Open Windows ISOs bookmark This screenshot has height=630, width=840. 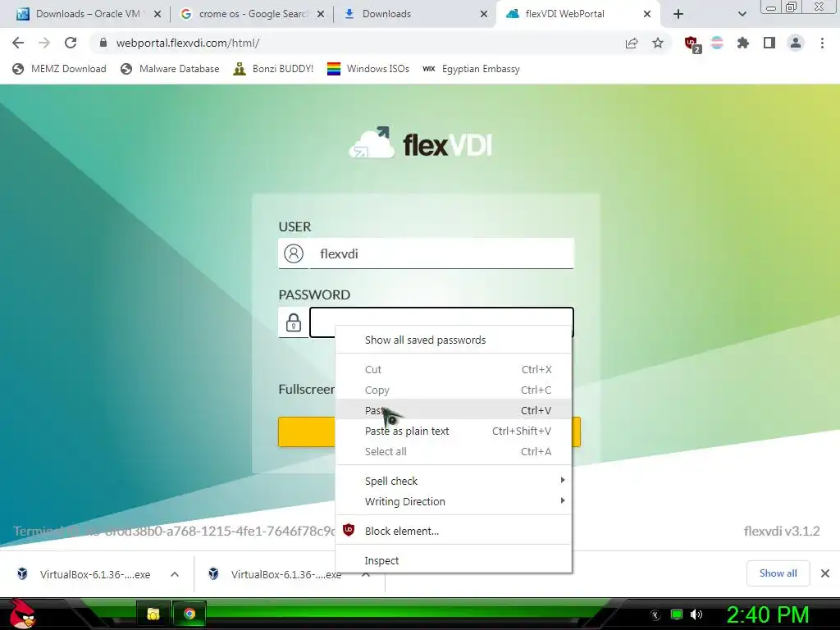coord(368,69)
